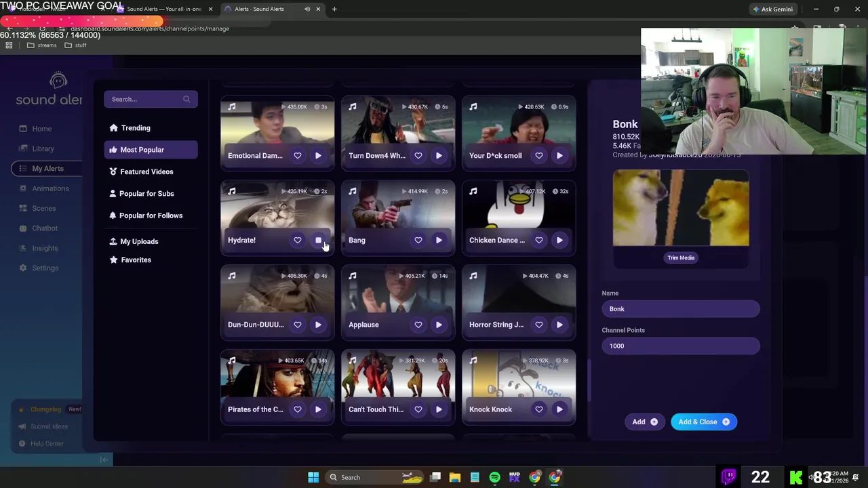Play the Dun-Dun-DUUUN sound

point(318,325)
